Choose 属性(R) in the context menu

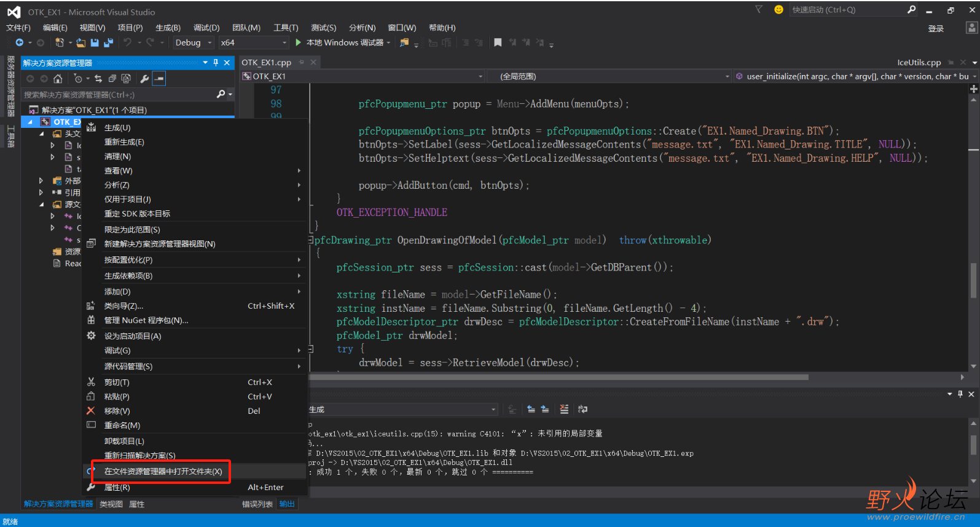pyautogui.click(x=194, y=488)
